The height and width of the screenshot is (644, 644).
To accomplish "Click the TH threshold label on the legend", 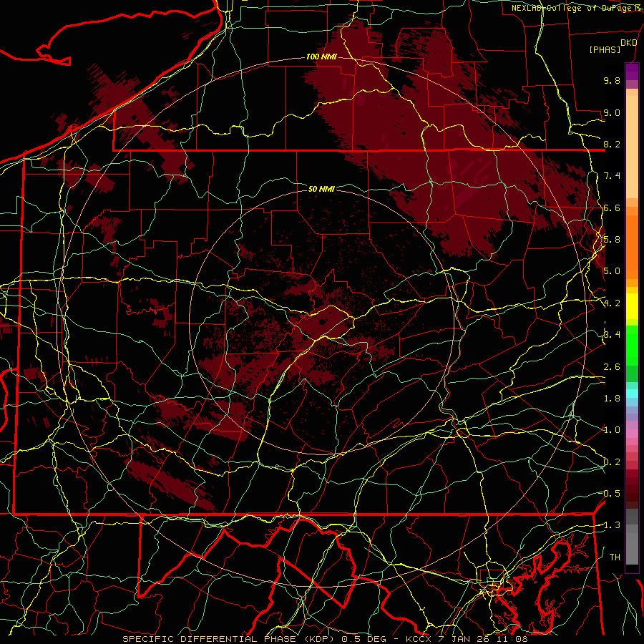I will (615, 557).
